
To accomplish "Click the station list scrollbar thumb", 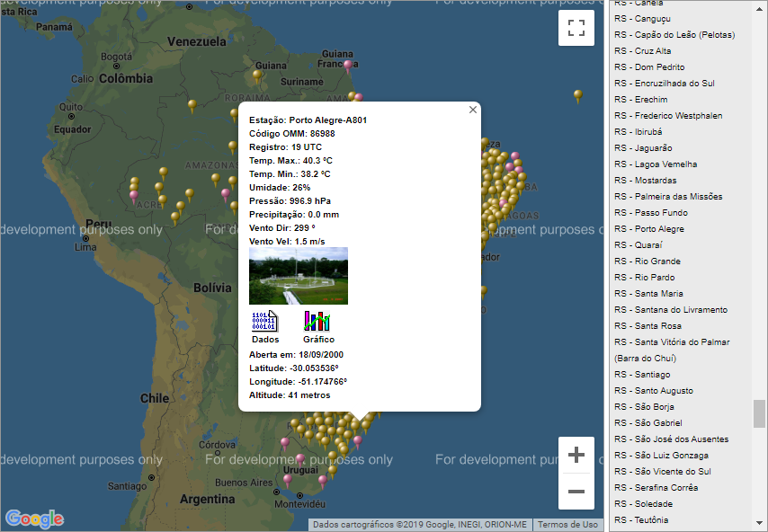I will coord(760,413).
